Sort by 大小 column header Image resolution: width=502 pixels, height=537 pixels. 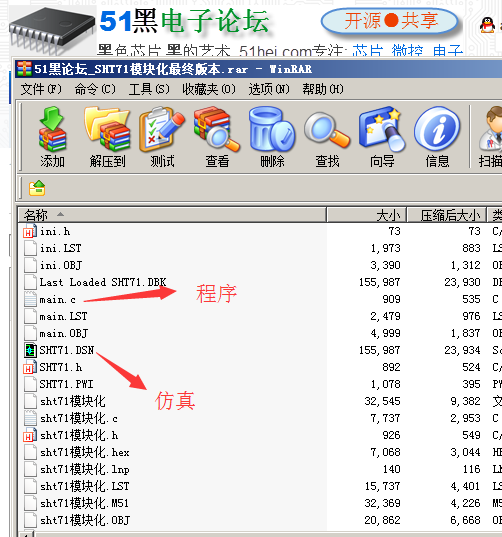[x=366, y=215]
